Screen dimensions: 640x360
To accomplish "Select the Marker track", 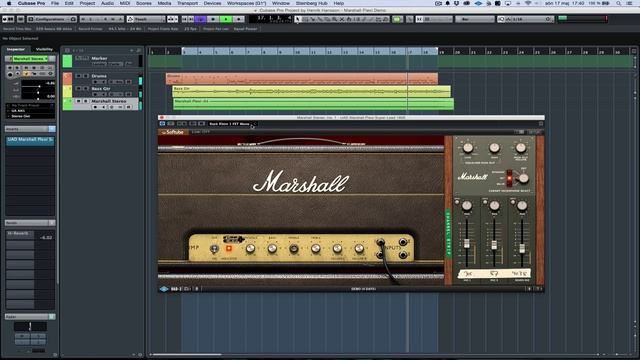I will pyautogui.click(x=100, y=58).
